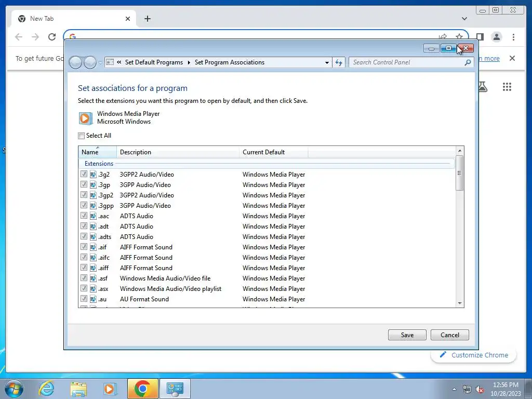Open the taskbar clock and date
The width and height of the screenshot is (532, 399).
click(506, 389)
